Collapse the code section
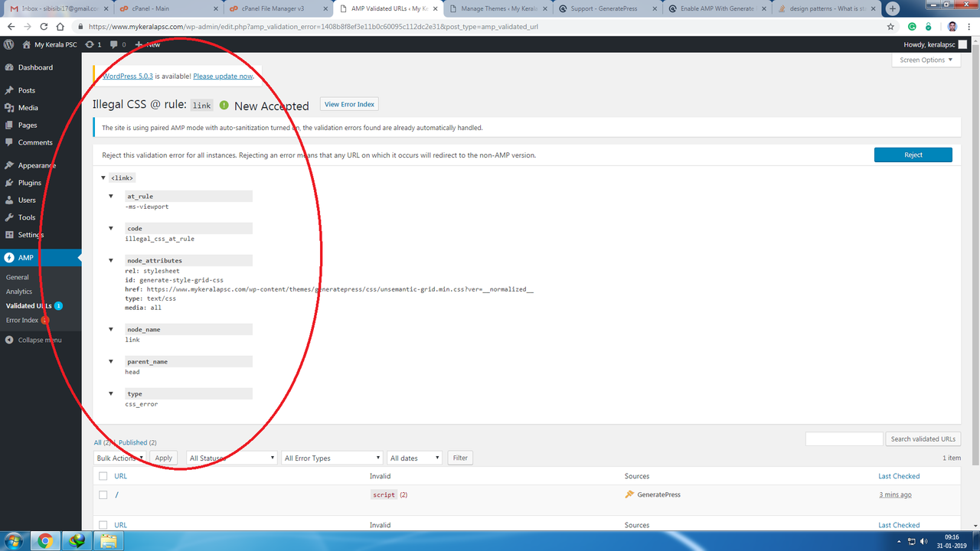 coord(111,229)
